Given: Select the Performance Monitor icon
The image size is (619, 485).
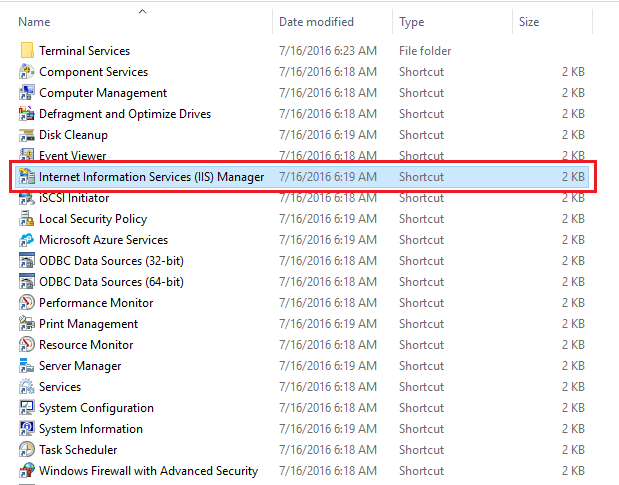Looking at the screenshot, I should [27, 302].
